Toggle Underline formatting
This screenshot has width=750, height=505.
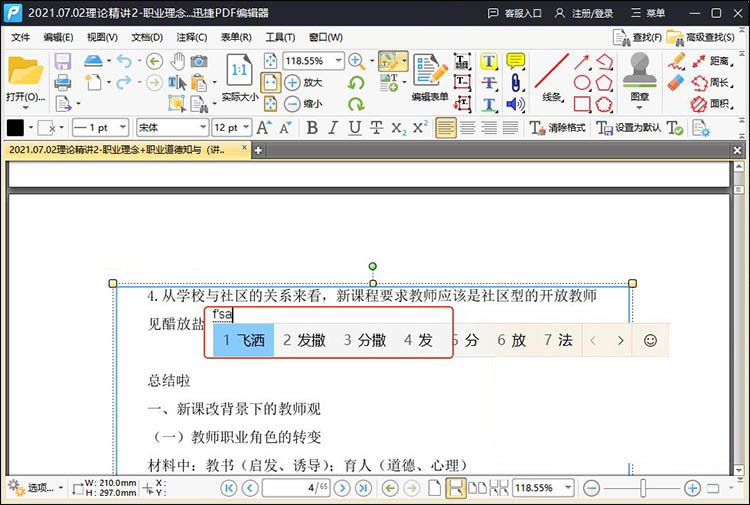(354, 128)
